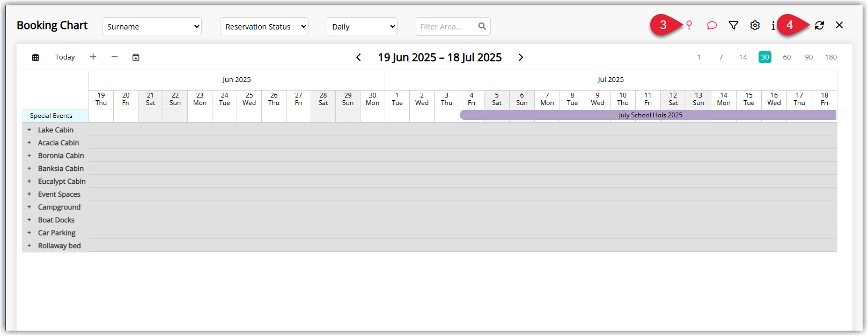Go to next date range arrow
The image size is (868, 336).
[x=520, y=57]
